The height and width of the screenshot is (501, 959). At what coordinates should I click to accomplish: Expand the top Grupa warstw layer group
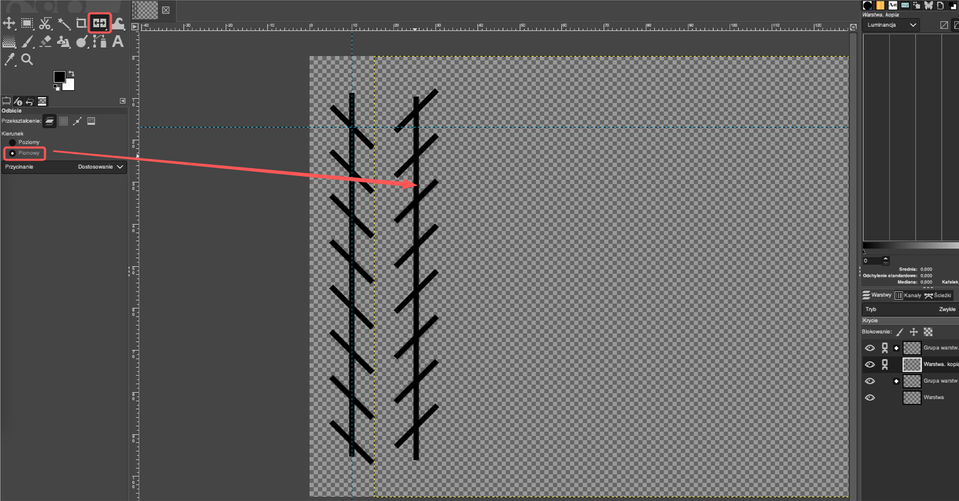point(896,348)
